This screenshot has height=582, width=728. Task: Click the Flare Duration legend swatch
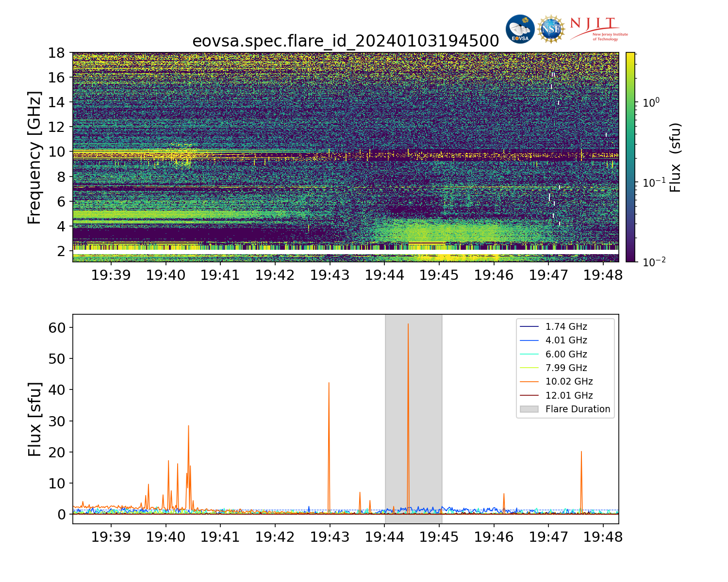tap(529, 409)
